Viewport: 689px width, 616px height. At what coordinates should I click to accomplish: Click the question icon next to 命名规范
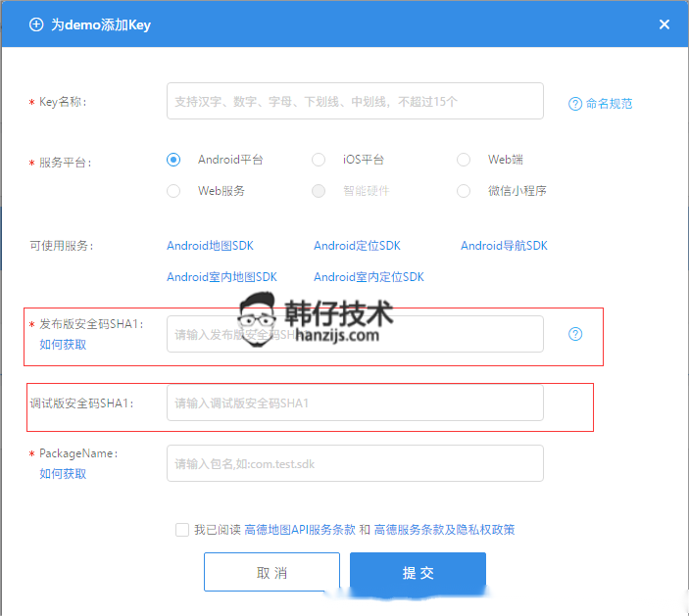(575, 104)
